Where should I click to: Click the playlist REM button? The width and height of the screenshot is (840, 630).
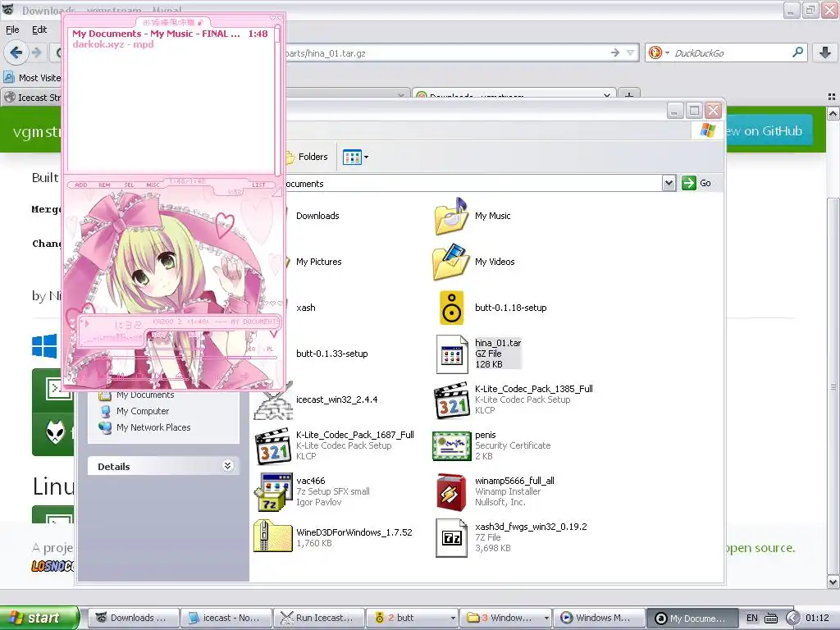(104, 185)
